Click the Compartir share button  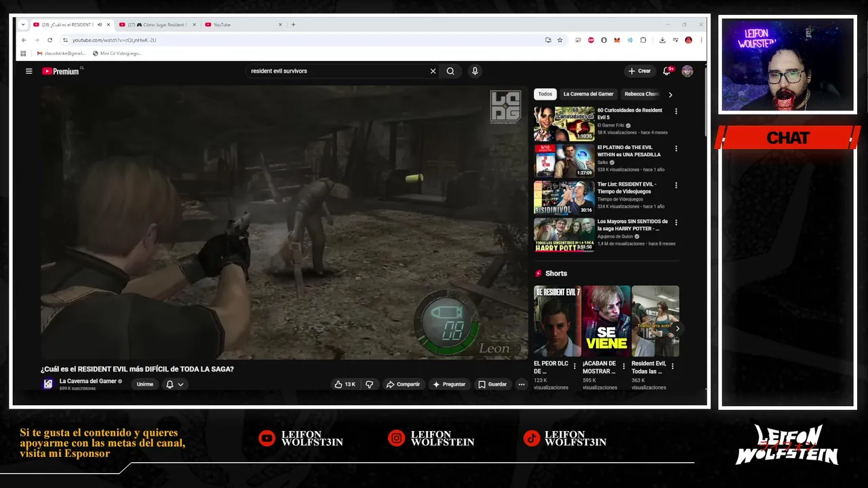403,384
